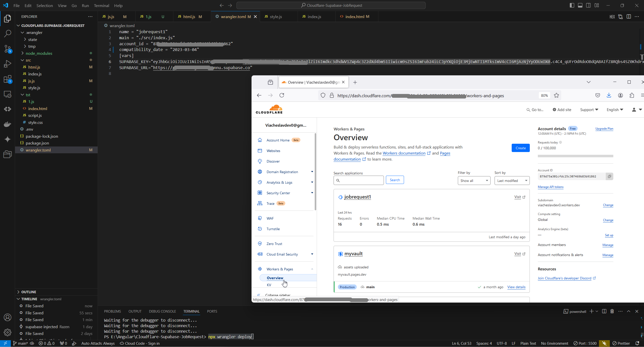Click the browser reload button
Image resolution: width=644 pixels, height=347 pixels.
(282, 95)
